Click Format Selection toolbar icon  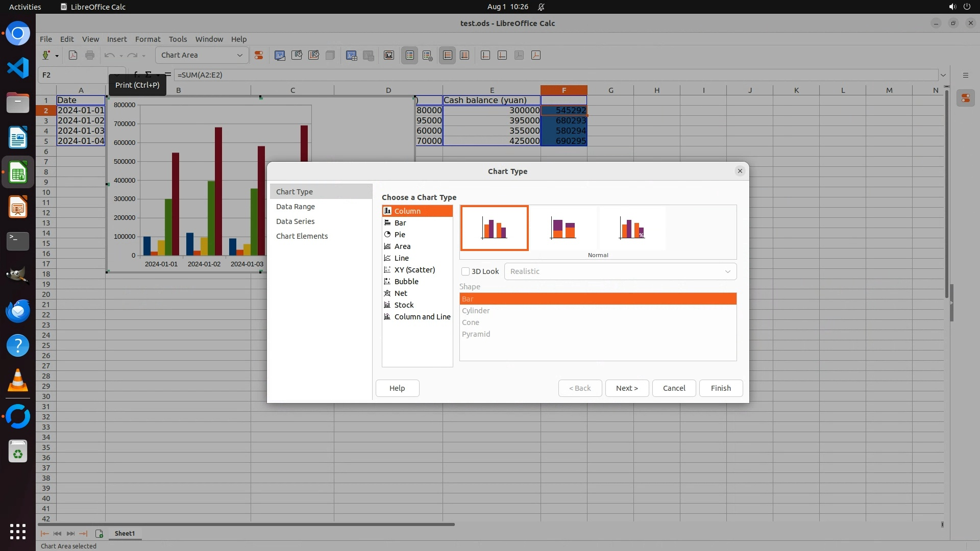[259, 56]
